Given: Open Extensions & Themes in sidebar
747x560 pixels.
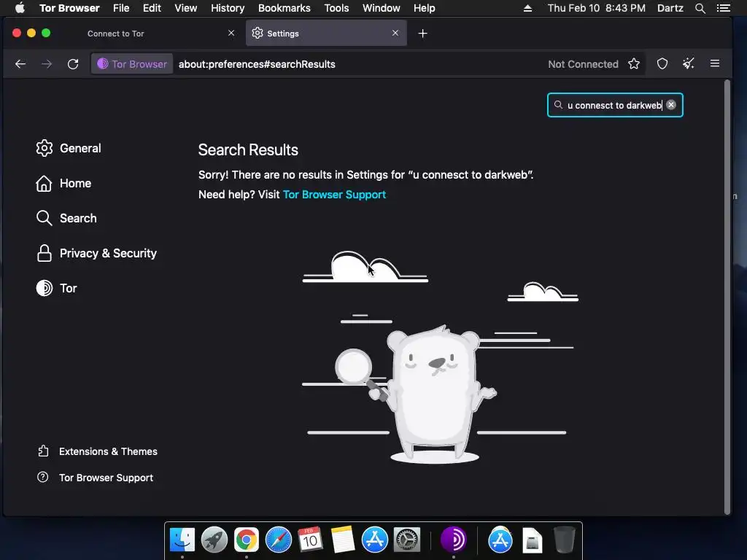Looking at the screenshot, I should click(97, 451).
